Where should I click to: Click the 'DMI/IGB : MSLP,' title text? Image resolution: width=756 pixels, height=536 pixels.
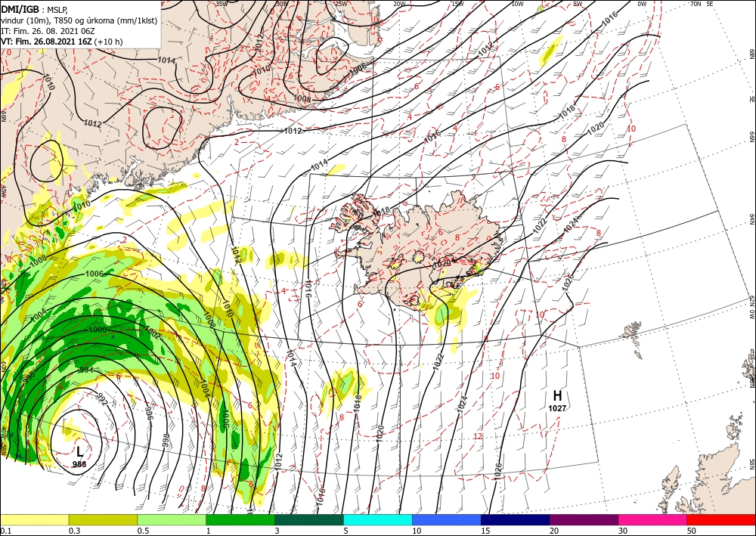pyautogui.click(x=33, y=8)
